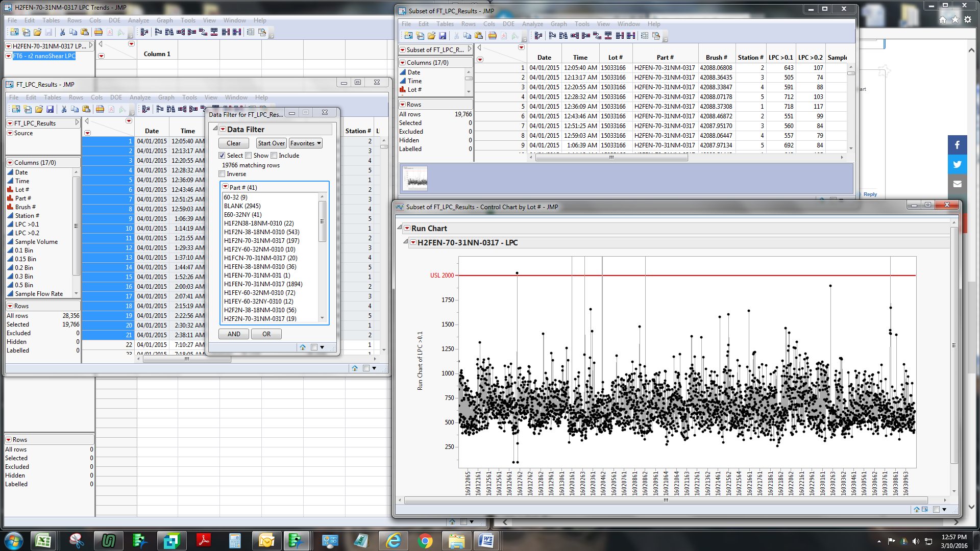Click the Start Over button
980x551 pixels.
point(271,143)
